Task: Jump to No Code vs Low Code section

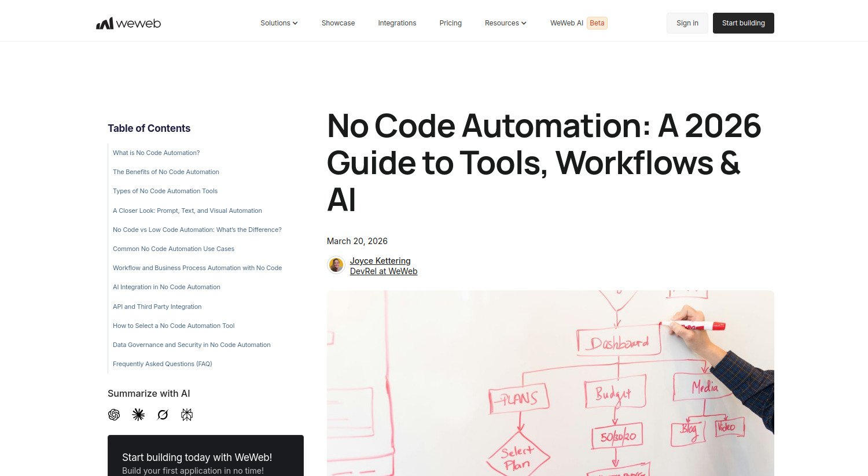Action: pos(197,230)
